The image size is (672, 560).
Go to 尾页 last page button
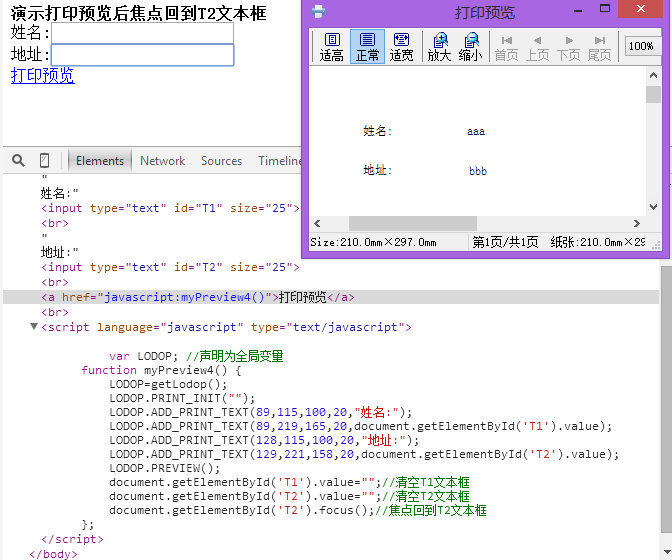600,48
